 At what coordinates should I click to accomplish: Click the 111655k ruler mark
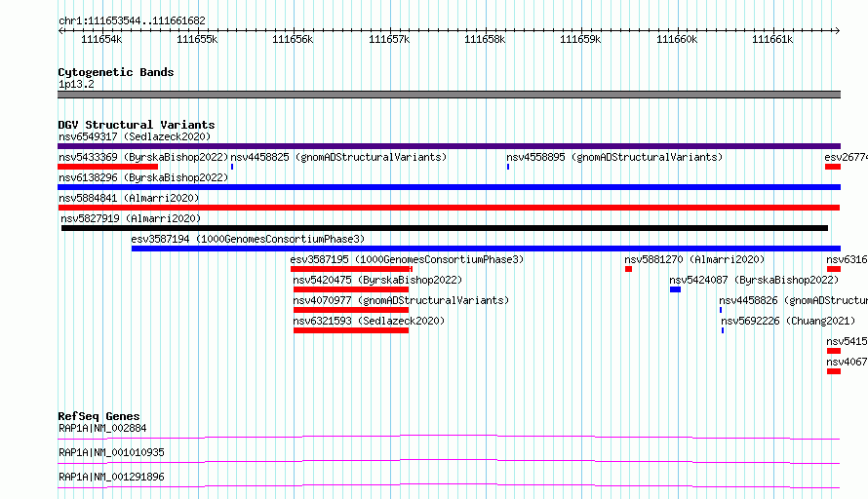click(x=197, y=39)
